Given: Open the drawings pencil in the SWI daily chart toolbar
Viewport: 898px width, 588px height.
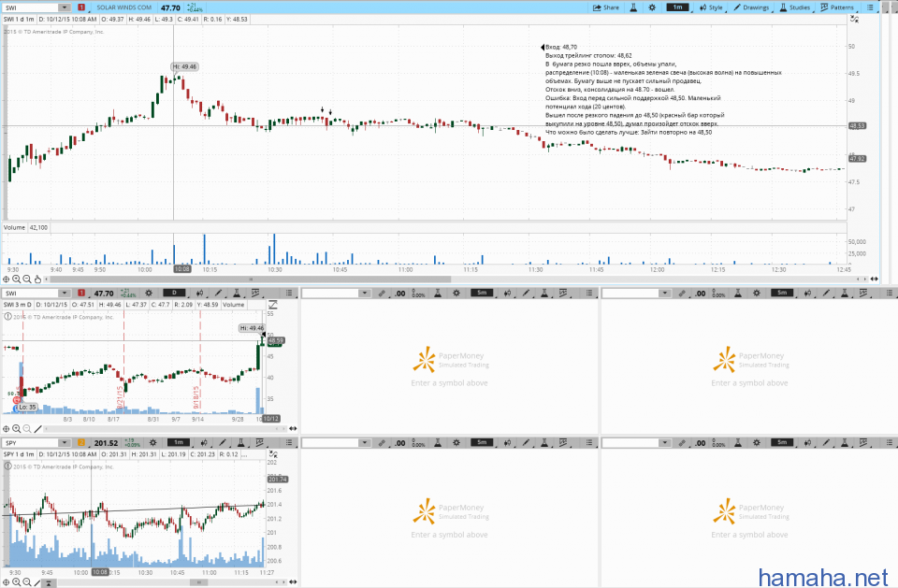Looking at the screenshot, I should coord(218,294).
